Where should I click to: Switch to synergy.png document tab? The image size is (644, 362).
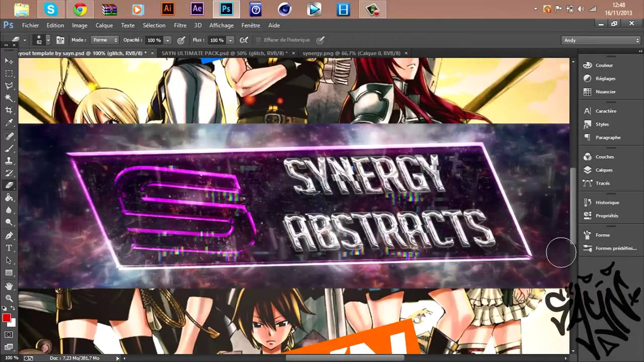tap(351, 53)
